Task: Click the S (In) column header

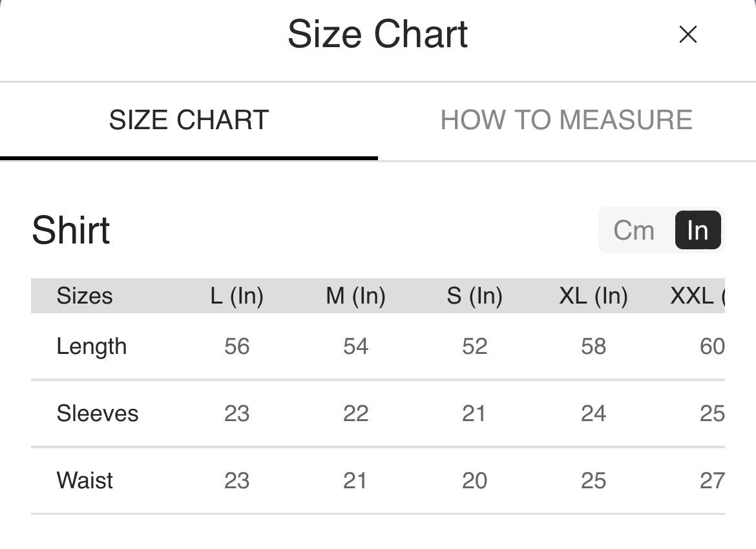Action: point(474,296)
